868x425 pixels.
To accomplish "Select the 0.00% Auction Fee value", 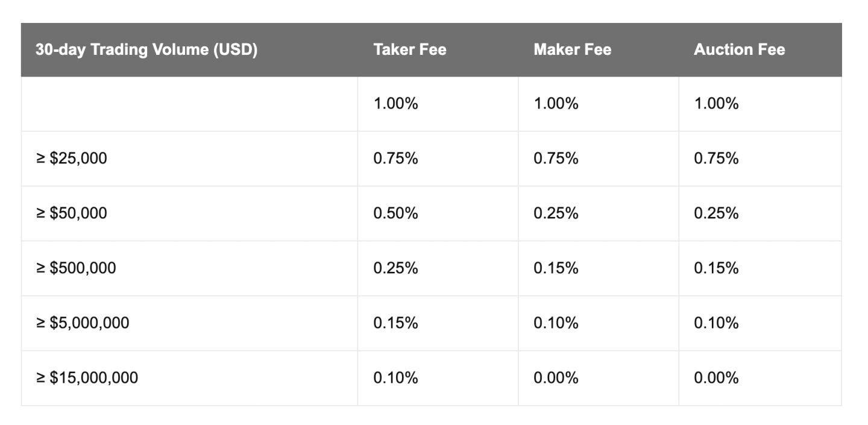I will coord(716,378).
